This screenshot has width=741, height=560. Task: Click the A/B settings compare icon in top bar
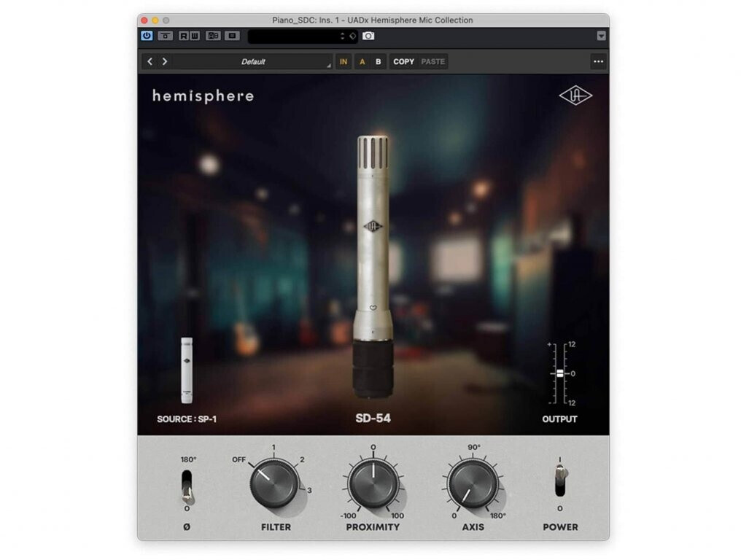coord(213,36)
